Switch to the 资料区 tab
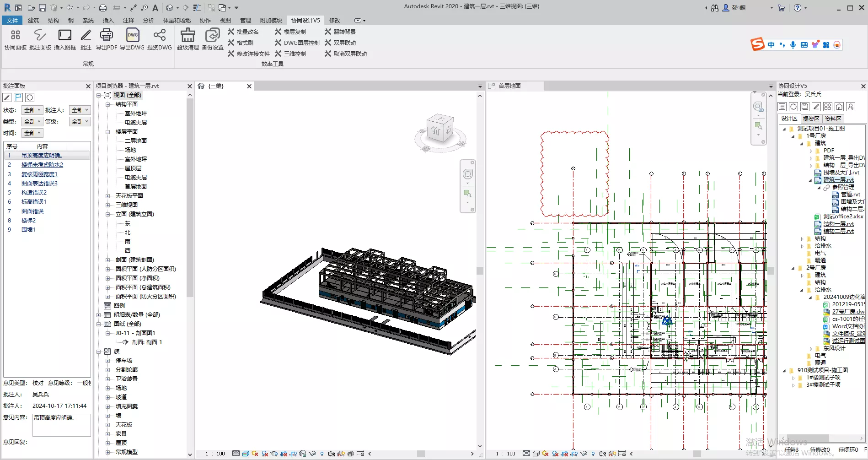 tap(833, 119)
